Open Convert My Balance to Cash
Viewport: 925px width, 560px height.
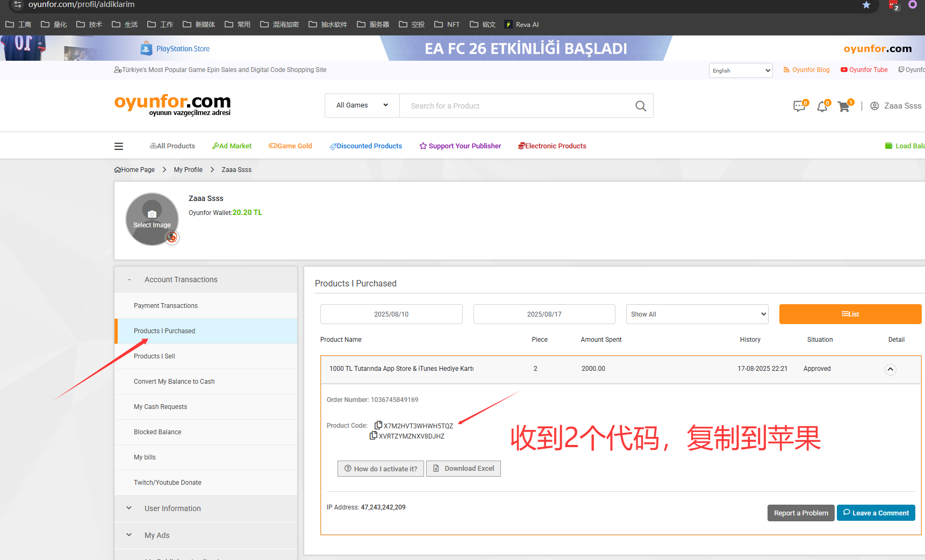(x=206, y=382)
